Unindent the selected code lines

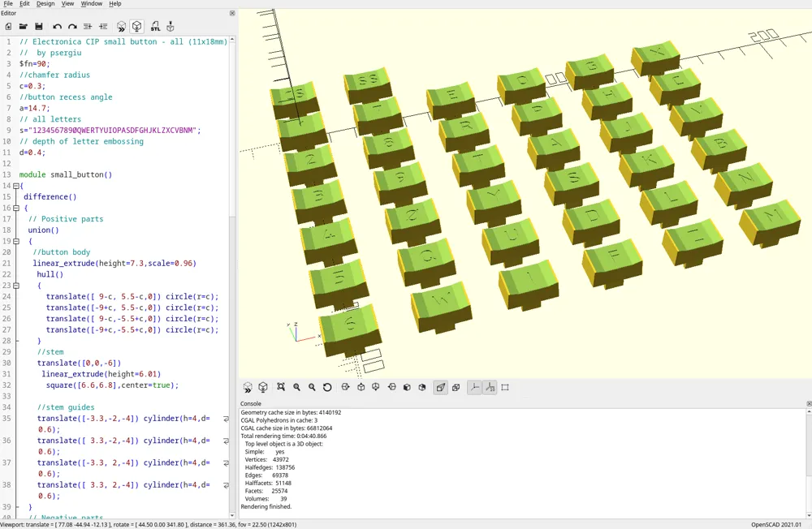click(88, 27)
